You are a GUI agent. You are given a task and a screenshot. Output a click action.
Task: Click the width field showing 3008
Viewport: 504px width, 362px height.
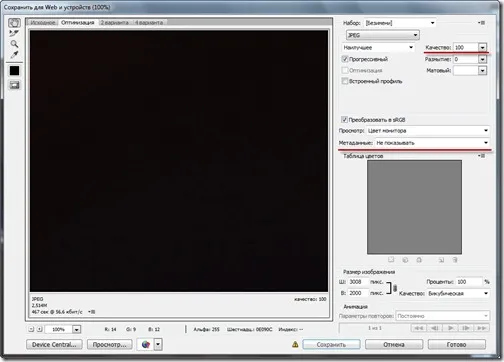click(x=358, y=282)
